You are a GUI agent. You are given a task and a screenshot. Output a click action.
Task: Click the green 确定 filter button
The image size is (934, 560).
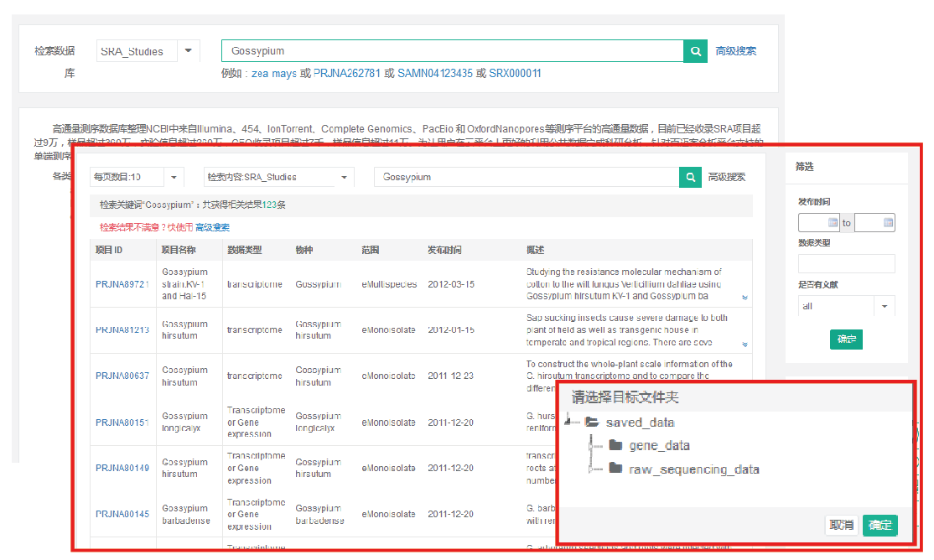846,340
